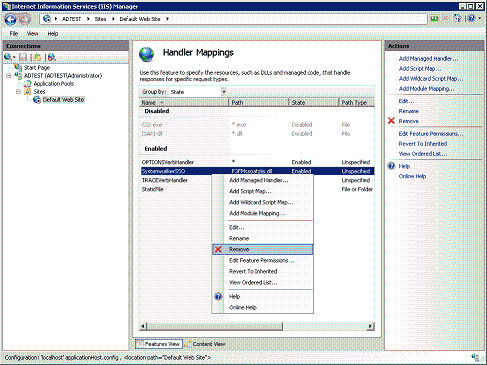This screenshot has width=487, height=365.
Task: Click Add Module Mapping link in Actions
Action: [427, 89]
